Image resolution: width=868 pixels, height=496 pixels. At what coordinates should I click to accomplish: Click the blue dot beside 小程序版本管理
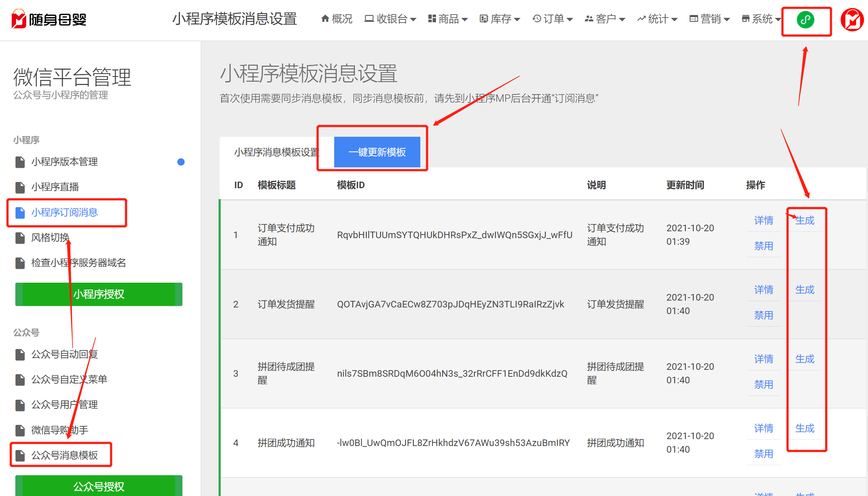(181, 162)
